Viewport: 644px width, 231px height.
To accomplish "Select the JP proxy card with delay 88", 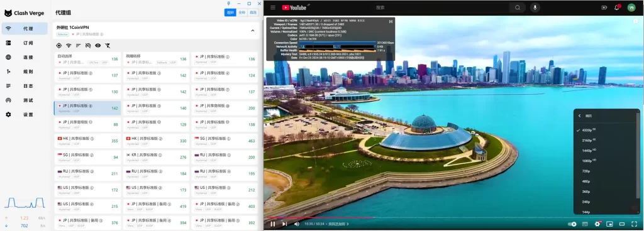I will [87, 124].
